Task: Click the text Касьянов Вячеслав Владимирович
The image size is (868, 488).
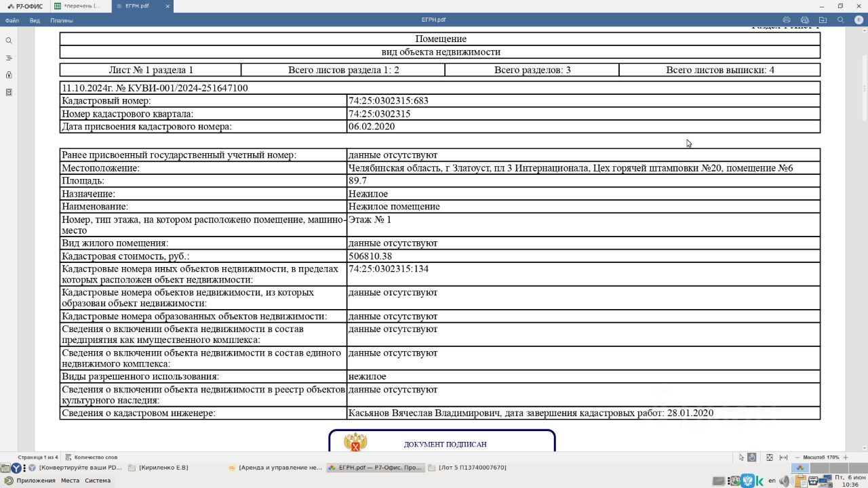Action: tap(425, 413)
